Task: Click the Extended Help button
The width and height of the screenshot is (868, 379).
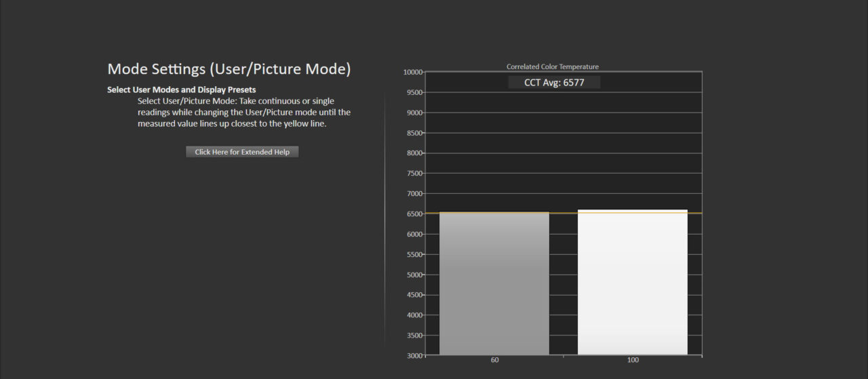Action: (242, 152)
